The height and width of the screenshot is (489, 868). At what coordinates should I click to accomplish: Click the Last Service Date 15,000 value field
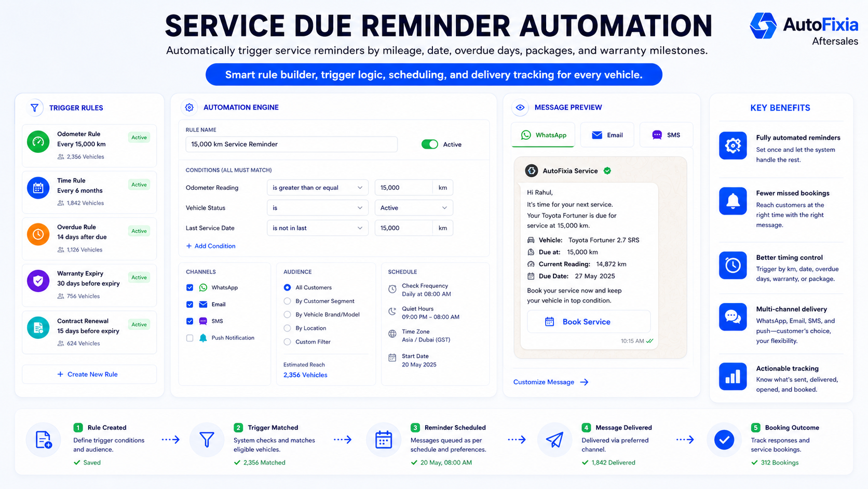tap(403, 228)
